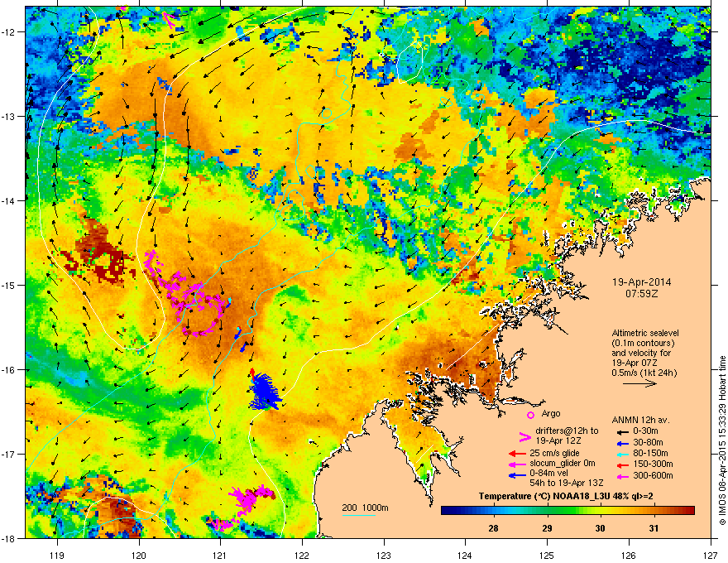This screenshot has width=728, height=563.
Task: Click the '150-300m' depth label
Action: point(653,464)
